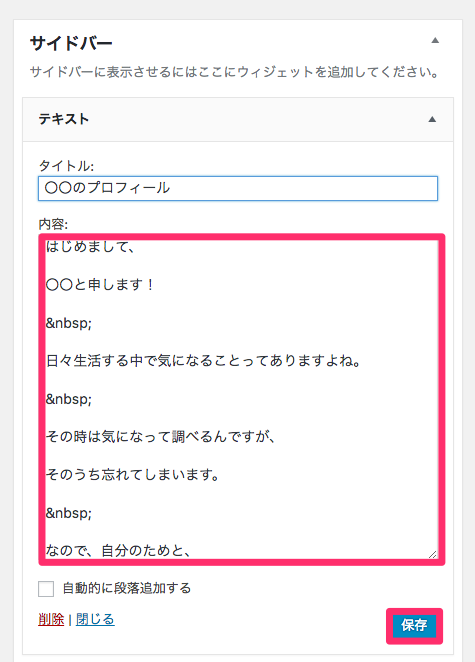Click the first &nbsp; line in content
The image size is (475, 662).
pos(69,323)
